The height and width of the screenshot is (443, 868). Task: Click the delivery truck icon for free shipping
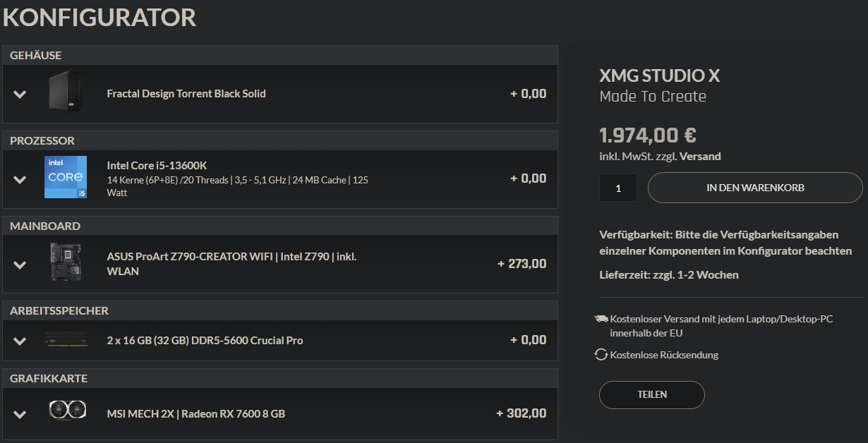pos(601,319)
